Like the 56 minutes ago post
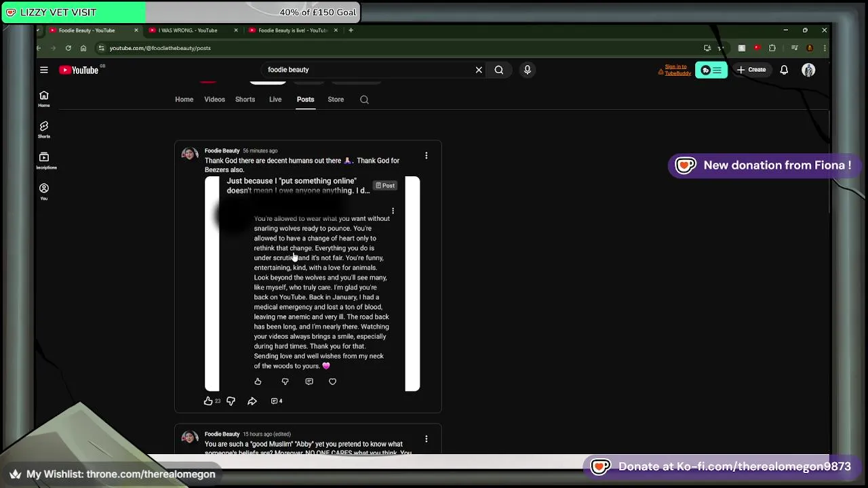 tap(208, 401)
